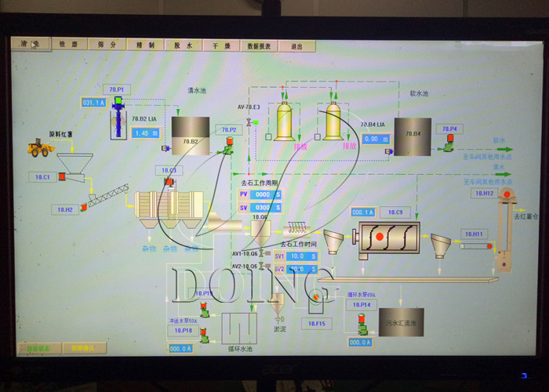Open the 筛分 screening tab
The image size is (549, 392).
click(x=108, y=45)
